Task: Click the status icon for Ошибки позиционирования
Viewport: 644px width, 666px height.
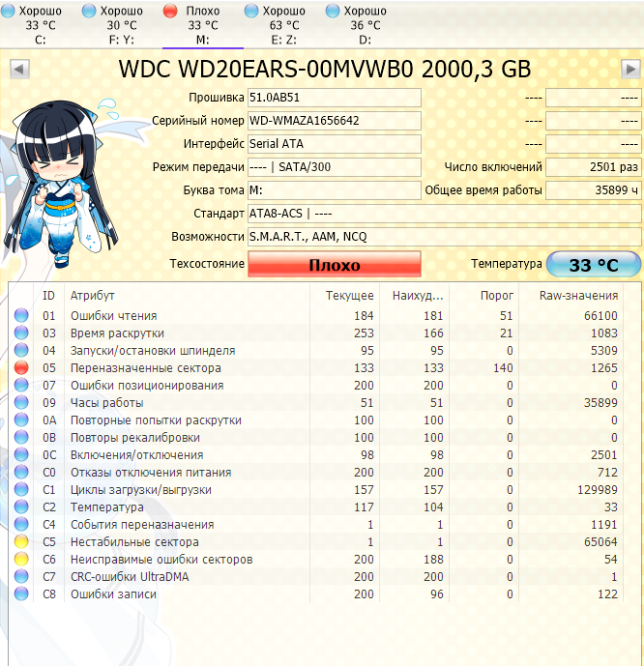Action: point(21,385)
